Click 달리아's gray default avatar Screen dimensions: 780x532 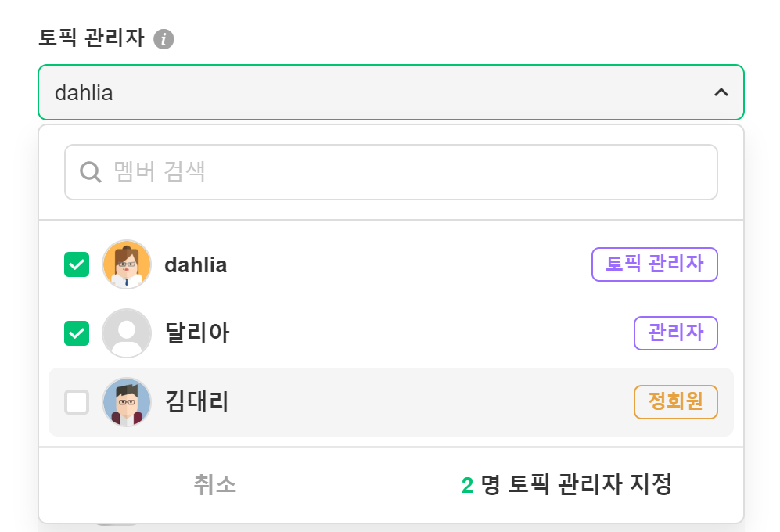tap(126, 333)
